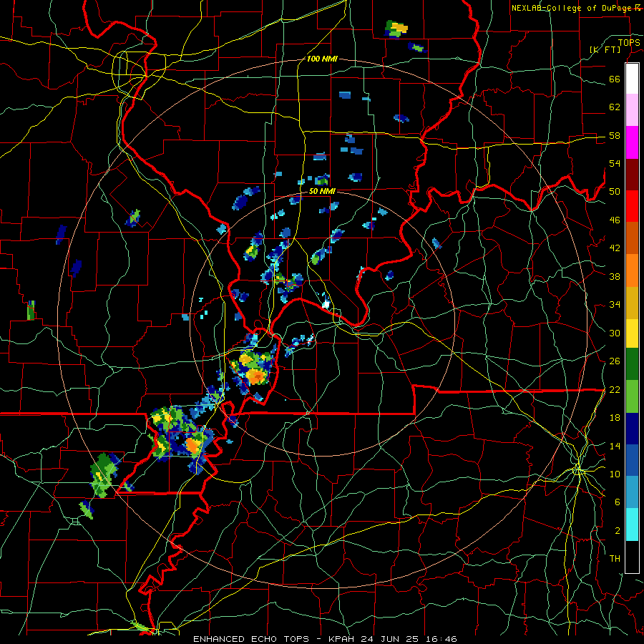Select the dark orange legend band
This screenshot has height=644, width=644.
632,238
